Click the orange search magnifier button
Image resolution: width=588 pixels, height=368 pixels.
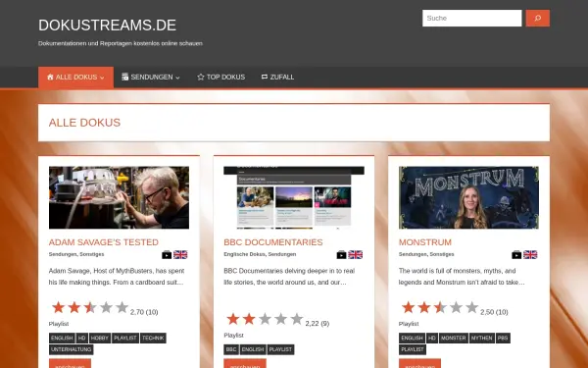point(537,18)
